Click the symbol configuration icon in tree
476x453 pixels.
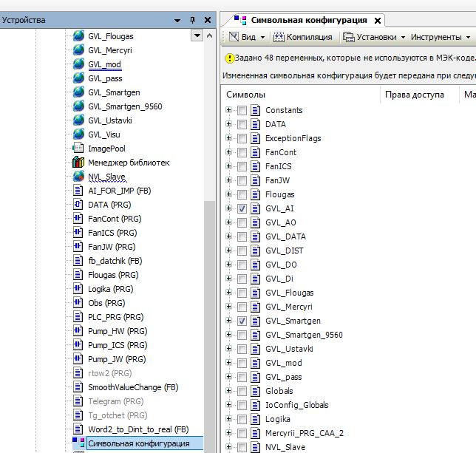tap(78, 443)
